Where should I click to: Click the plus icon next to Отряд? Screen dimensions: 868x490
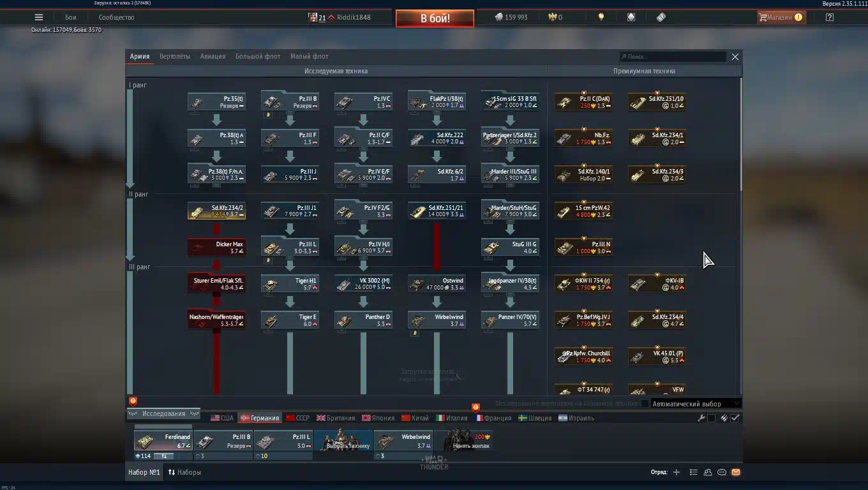click(x=677, y=472)
